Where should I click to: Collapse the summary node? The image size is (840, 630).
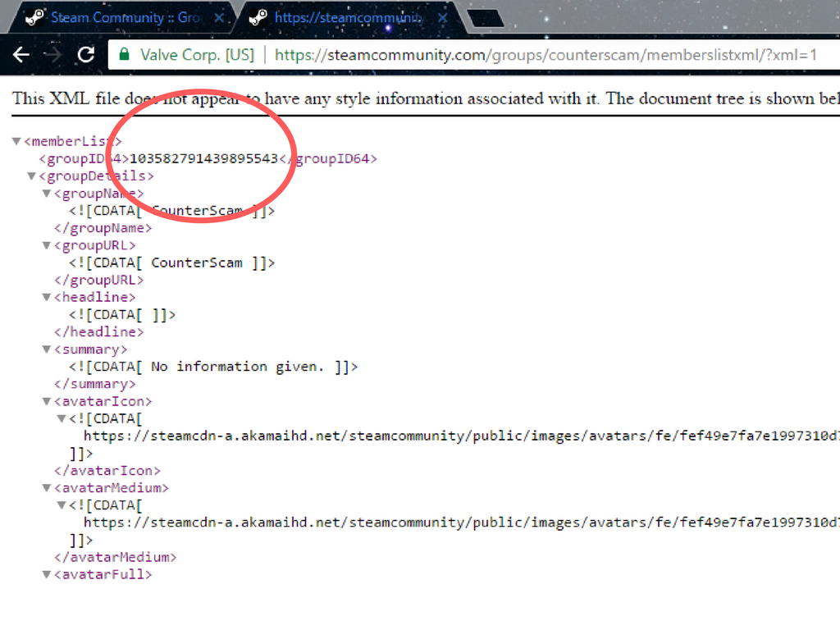pyautogui.click(x=47, y=349)
